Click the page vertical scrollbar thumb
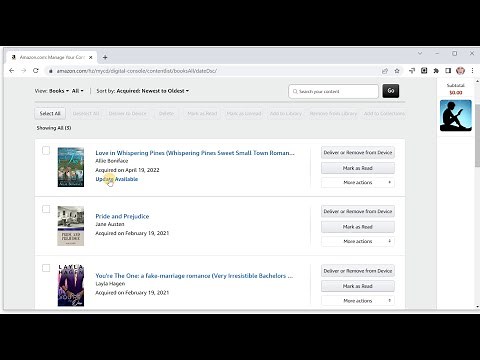 (x=477, y=135)
